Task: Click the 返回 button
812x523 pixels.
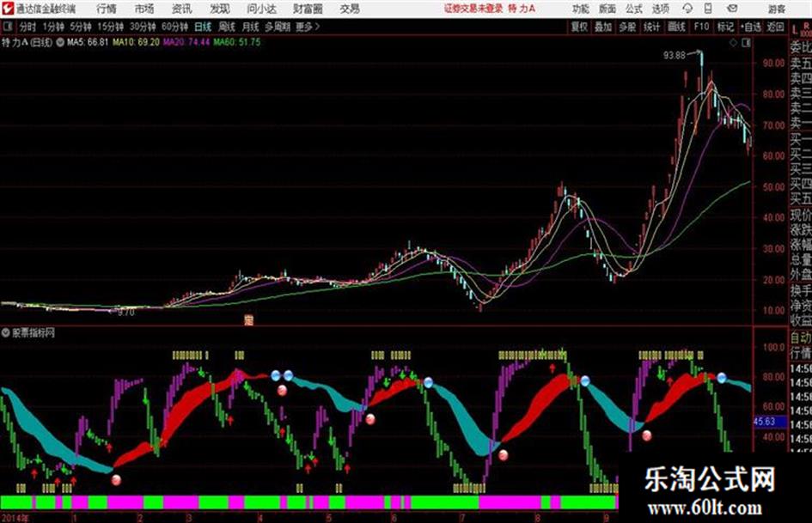Action: [x=775, y=27]
